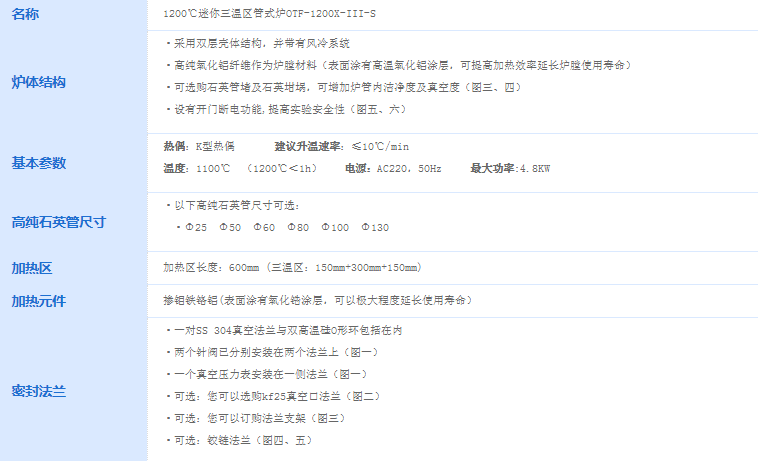758x461 pixels.
Task: Select the Φ80 tube size text
Action: click(298, 228)
